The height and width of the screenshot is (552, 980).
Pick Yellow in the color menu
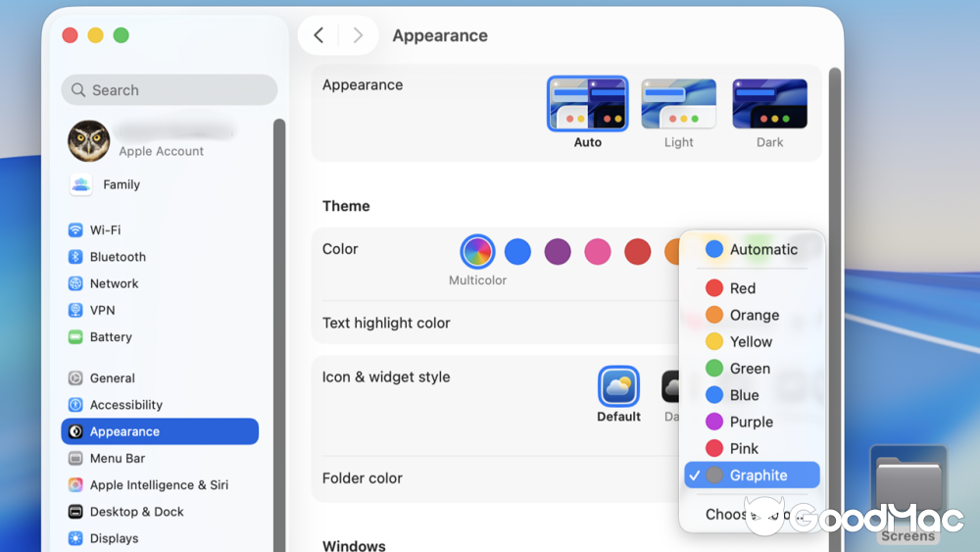point(752,342)
